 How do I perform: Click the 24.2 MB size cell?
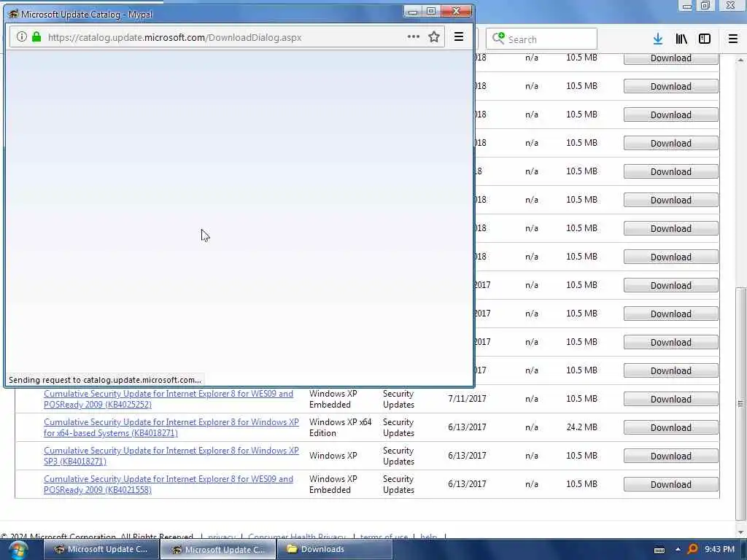coord(581,427)
